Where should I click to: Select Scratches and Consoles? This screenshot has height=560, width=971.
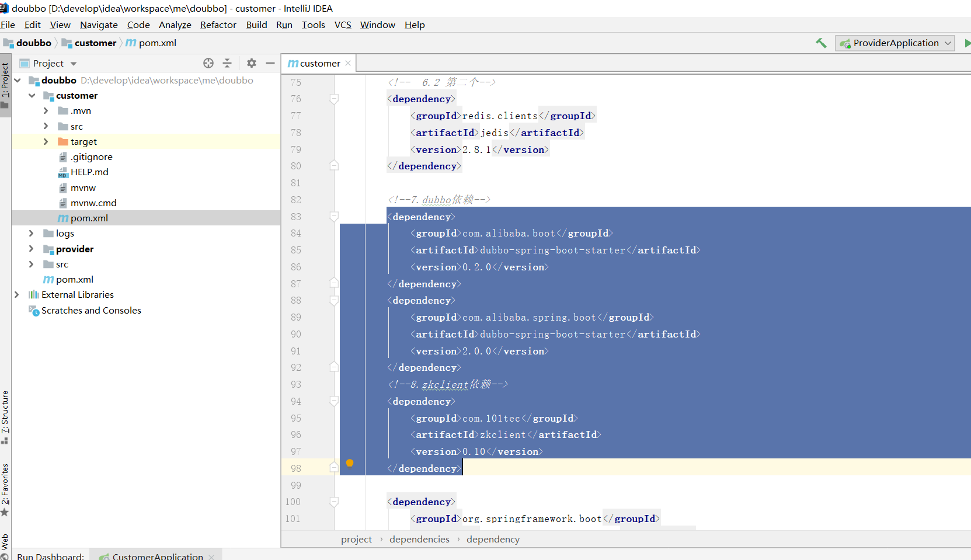[x=91, y=311]
